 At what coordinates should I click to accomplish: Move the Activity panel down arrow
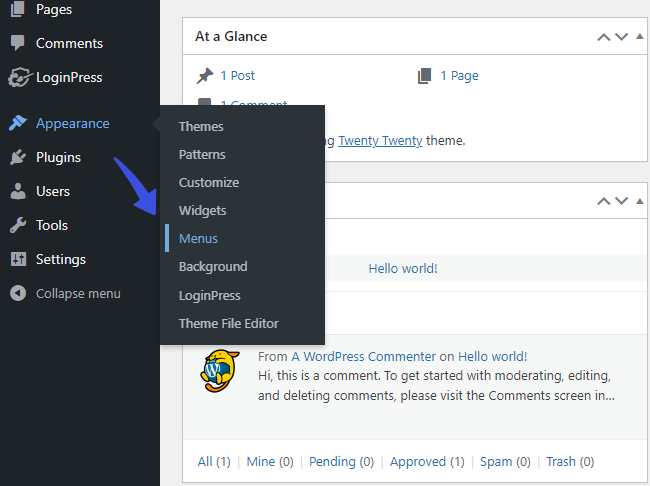[621, 201]
